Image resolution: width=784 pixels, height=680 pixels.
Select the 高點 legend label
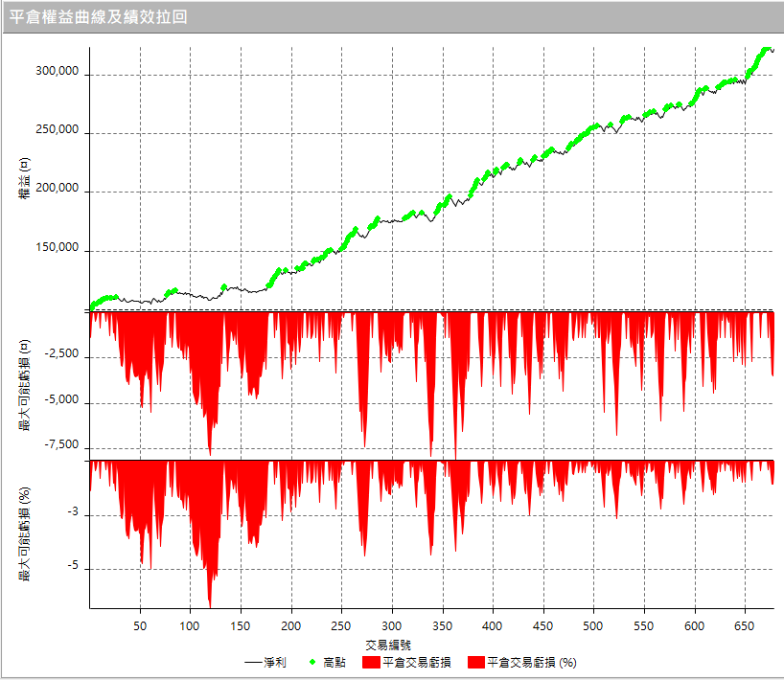[334, 663]
